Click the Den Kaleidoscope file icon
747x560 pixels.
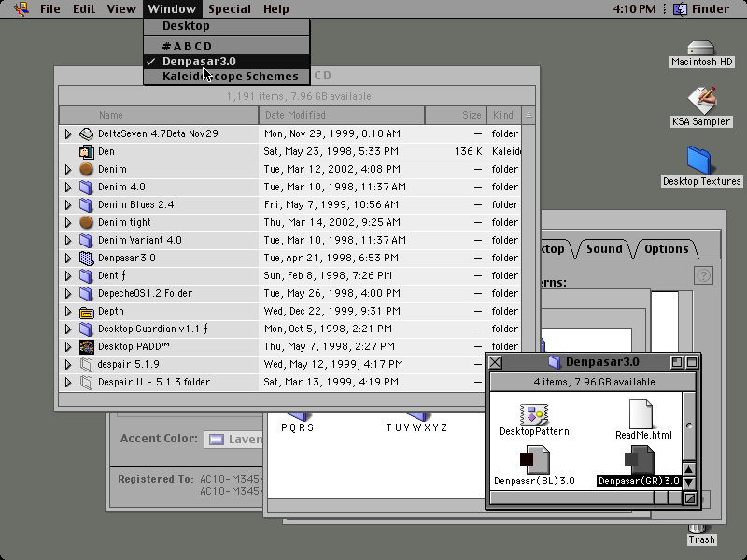(86, 151)
